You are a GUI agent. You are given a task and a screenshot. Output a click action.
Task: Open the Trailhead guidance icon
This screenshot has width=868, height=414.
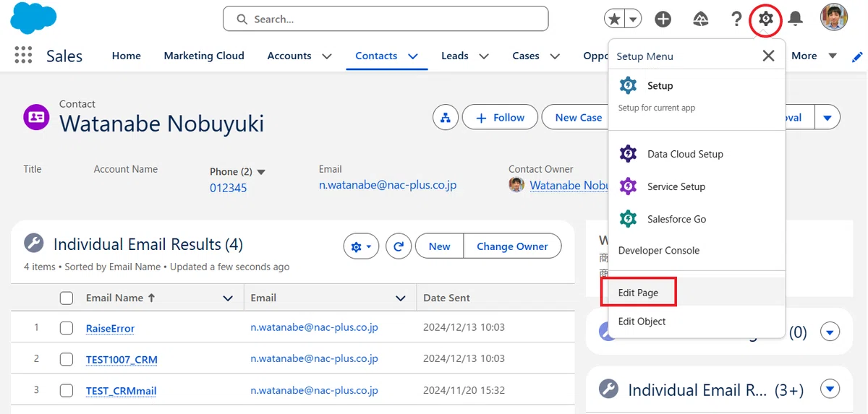[x=700, y=20]
